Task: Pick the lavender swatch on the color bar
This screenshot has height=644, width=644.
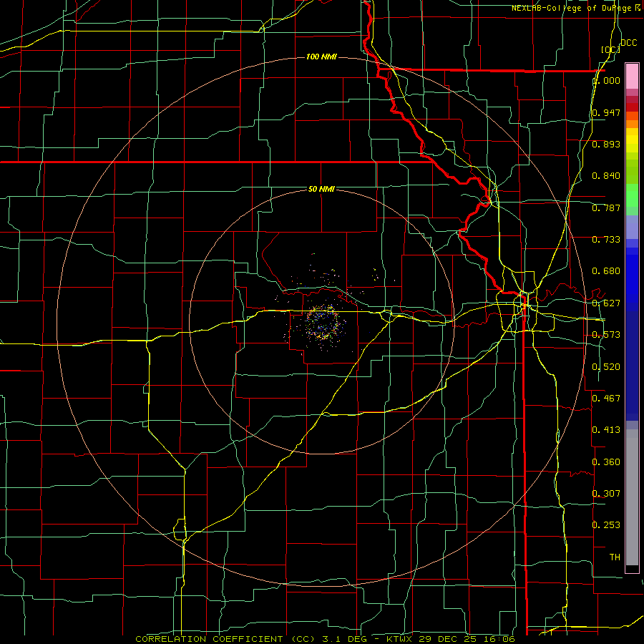Action: point(632,227)
